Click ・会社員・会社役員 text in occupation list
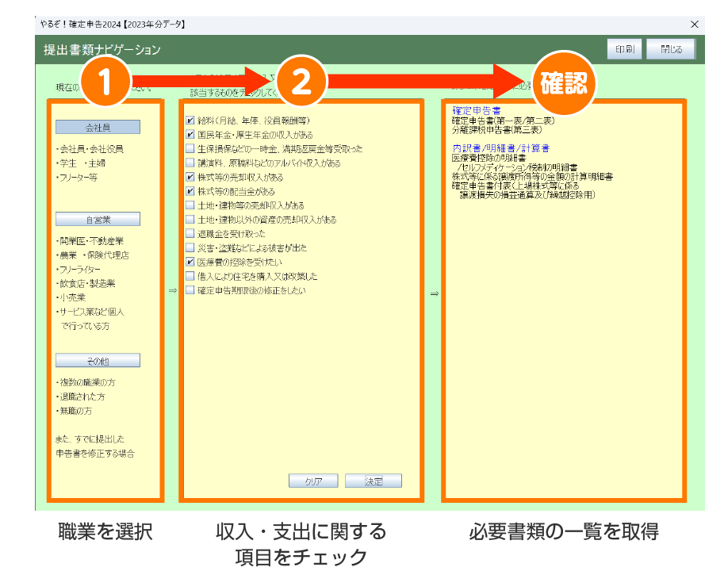Screen dimensions: 728x571 pyautogui.click(x=90, y=149)
